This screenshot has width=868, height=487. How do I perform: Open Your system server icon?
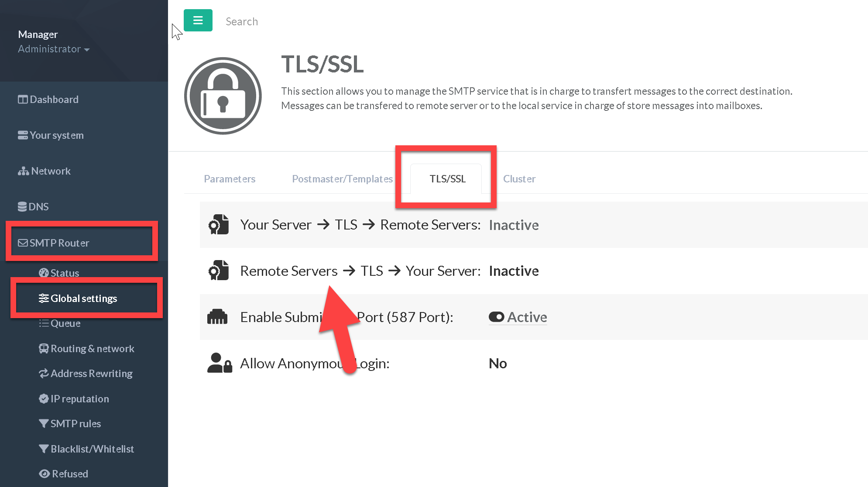pyautogui.click(x=22, y=135)
